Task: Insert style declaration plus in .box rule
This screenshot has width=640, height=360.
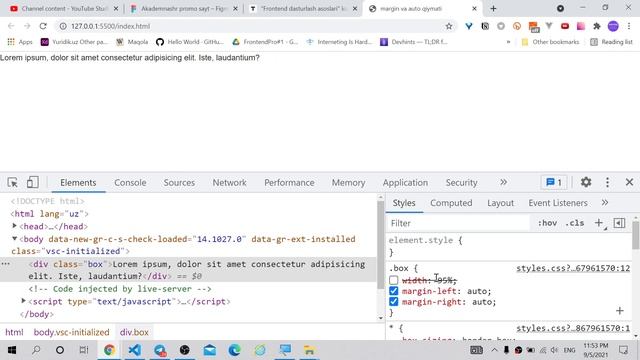Action: [620, 311]
